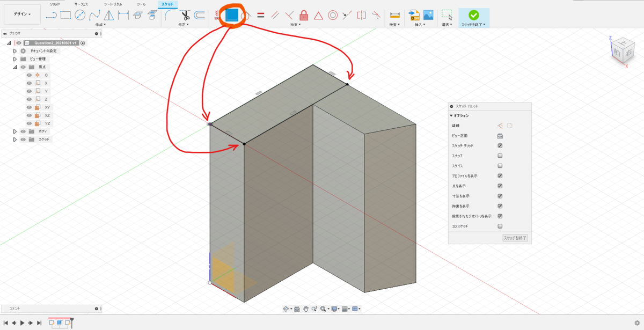
Task: Apply the Concentric constraint
Action: tap(333, 15)
